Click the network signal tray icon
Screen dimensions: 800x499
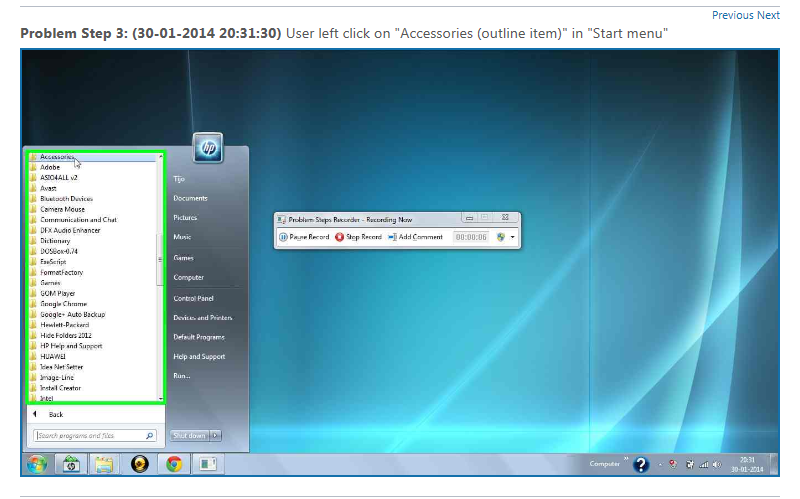[704, 464]
